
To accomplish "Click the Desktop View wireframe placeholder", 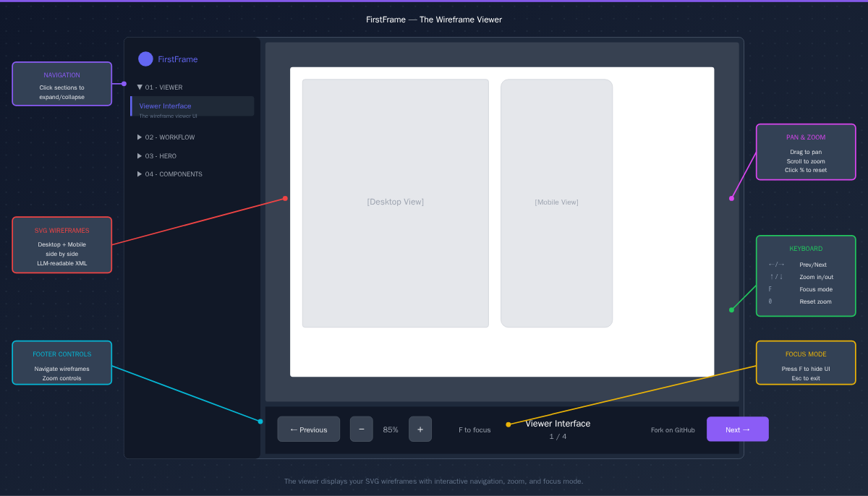I will pyautogui.click(x=396, y=203).
